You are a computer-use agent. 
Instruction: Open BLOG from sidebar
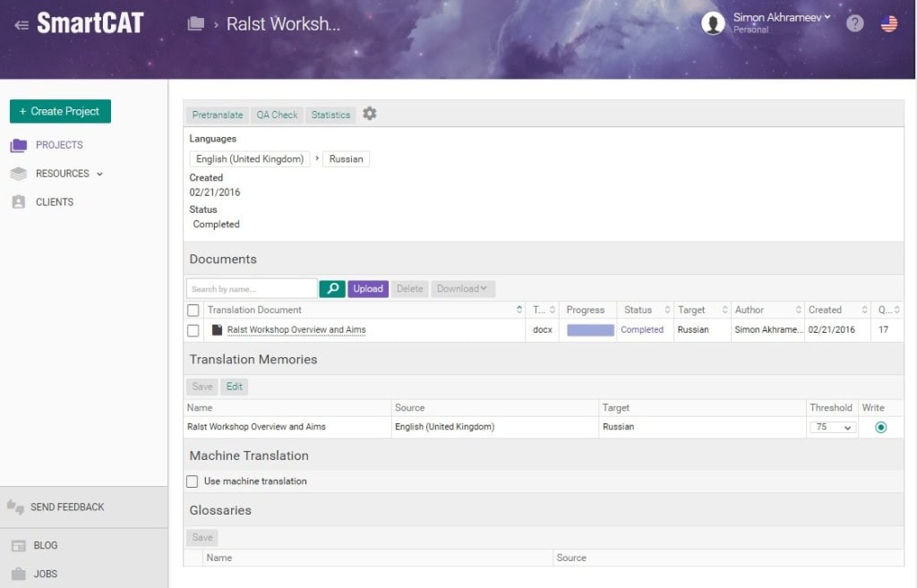pos(46,545)
